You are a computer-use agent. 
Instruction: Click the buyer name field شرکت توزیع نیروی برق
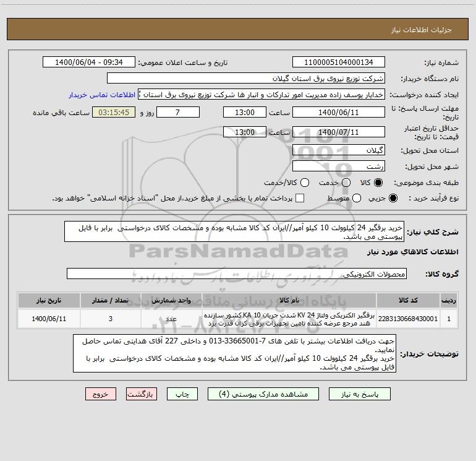(x=246, y=79)
